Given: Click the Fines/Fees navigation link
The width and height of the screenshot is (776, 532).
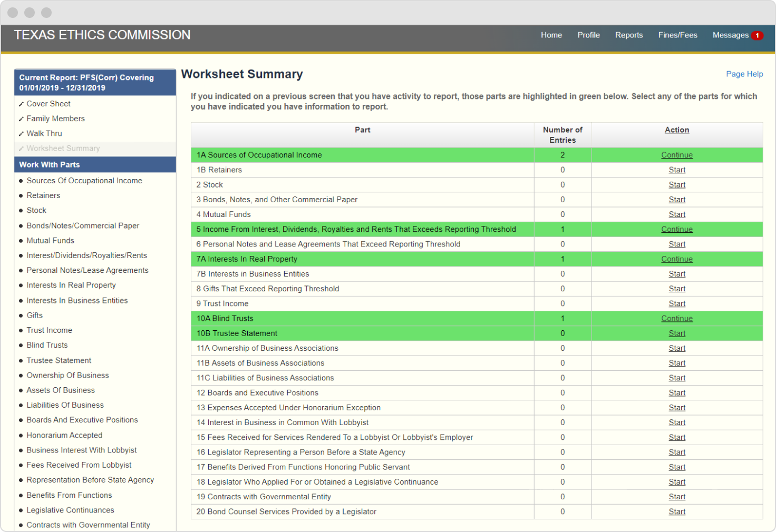Looking at the screenshot, I should click(x=677, y=35).
